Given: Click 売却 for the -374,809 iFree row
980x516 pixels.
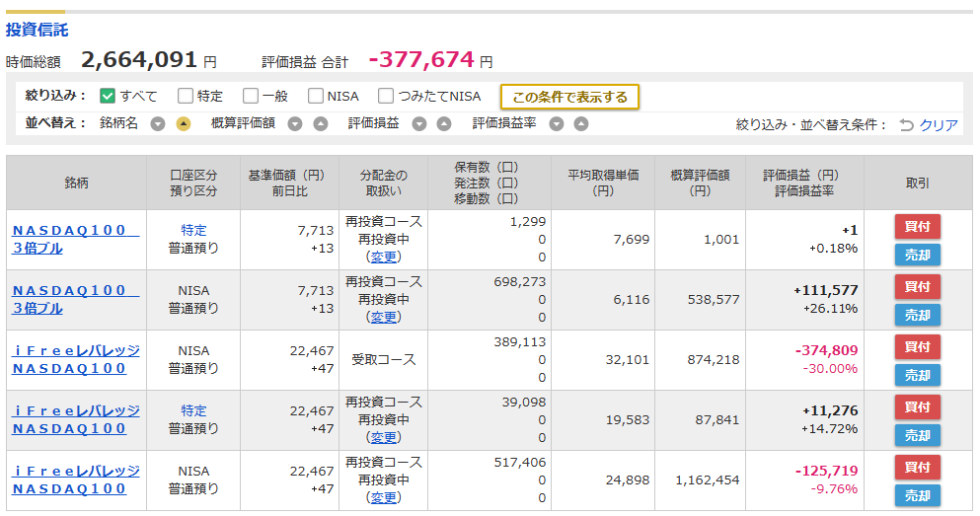Looking at the screenshot, I should (x=917, y=376).
